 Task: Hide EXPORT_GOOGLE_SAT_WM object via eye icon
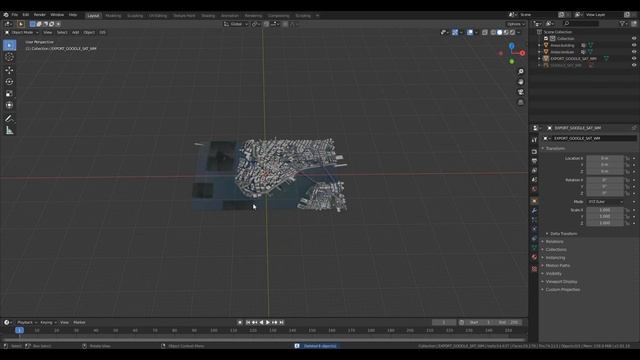pos(634,58)
